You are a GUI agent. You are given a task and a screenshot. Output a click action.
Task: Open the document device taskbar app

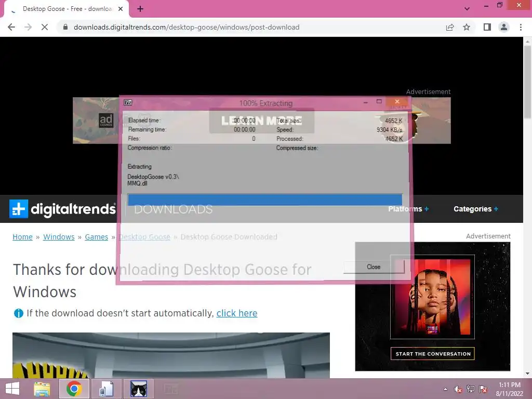[x=106, y=389]
